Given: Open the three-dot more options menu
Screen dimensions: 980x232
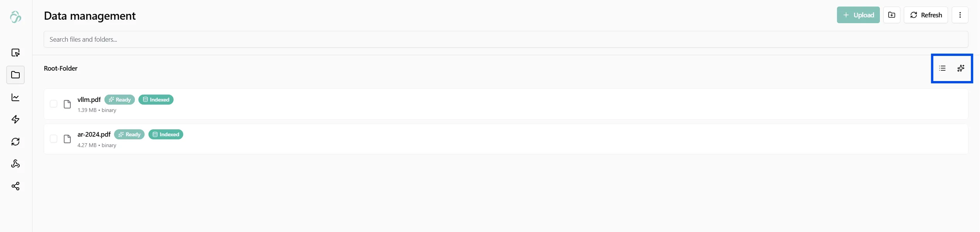Looking at the screenshot, I should pyautogui.click(x=960, y=15).
